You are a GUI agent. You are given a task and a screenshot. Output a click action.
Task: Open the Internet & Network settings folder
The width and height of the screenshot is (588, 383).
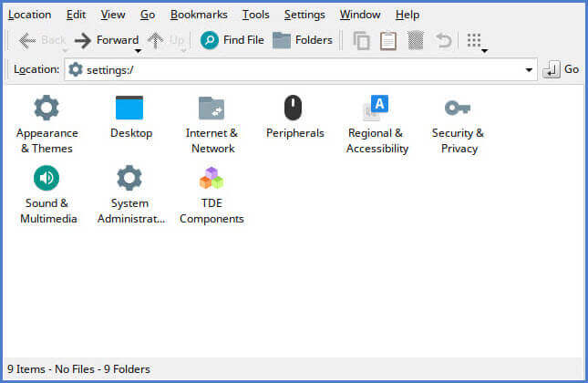211,124
